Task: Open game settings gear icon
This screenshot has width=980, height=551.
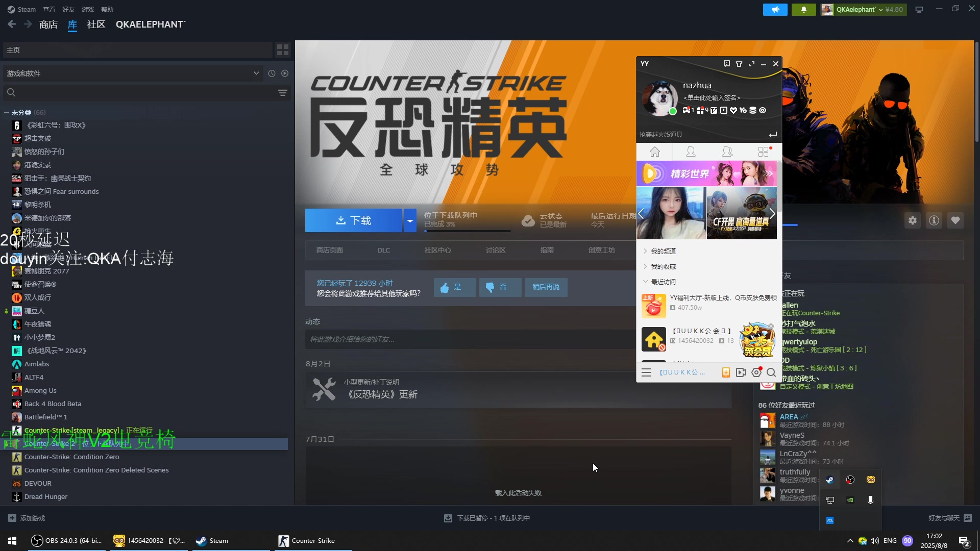Action: [x=913, y=220]
